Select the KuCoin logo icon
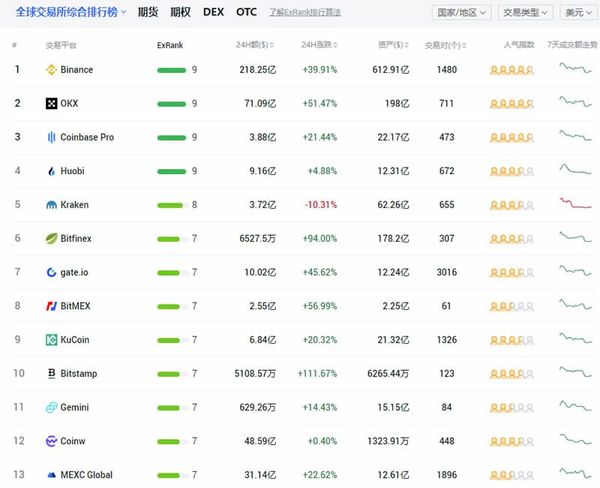The height and width of the screenshot is (488, 600). pyautogui.click(x=51, y=339)
